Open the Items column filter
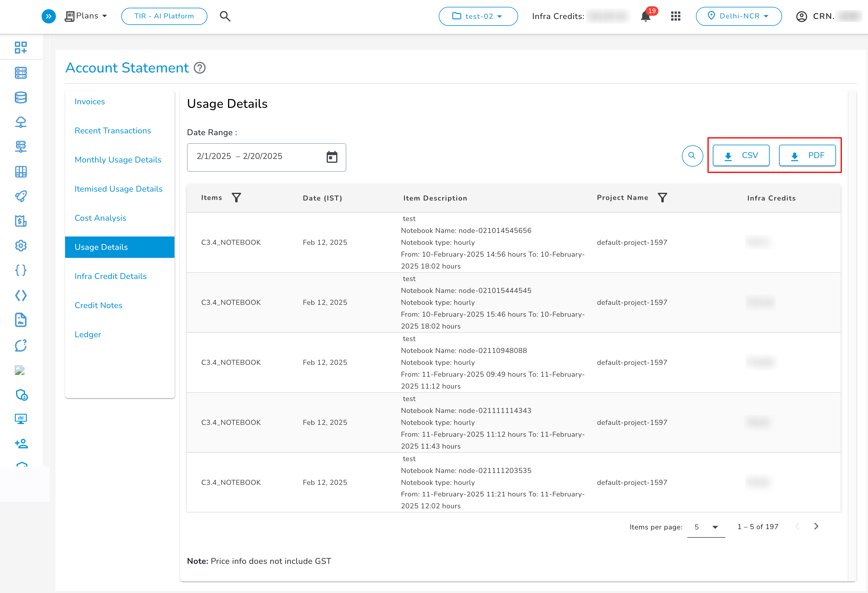This screenshot has height=593, width=868. click(x=236, y=197)
